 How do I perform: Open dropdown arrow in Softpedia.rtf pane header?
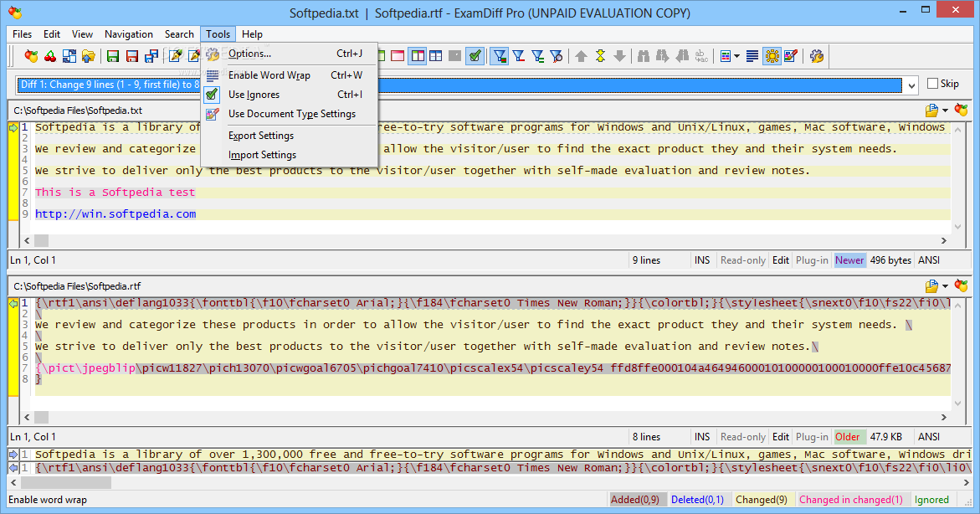tap(945, 286)
